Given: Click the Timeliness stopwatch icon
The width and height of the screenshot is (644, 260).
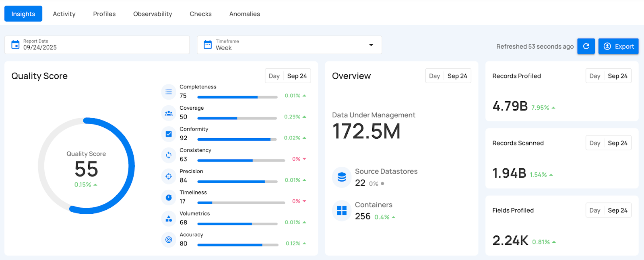Looking at the screenshot, I should [x=169, y=197].
